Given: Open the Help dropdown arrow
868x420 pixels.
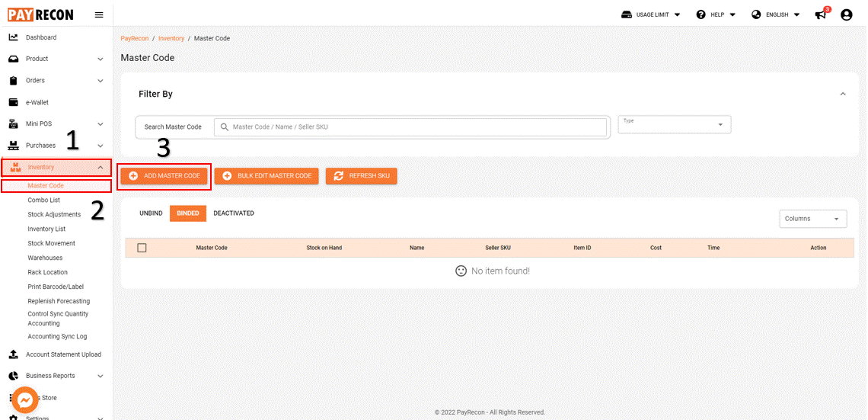Looking at the screenshot, I should pos(732,15).
